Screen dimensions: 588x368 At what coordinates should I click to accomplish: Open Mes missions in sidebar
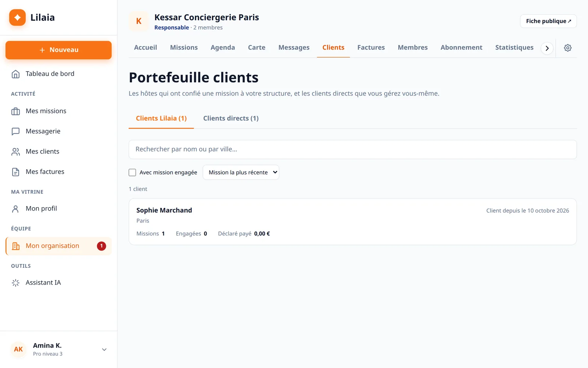pos(58,111)
